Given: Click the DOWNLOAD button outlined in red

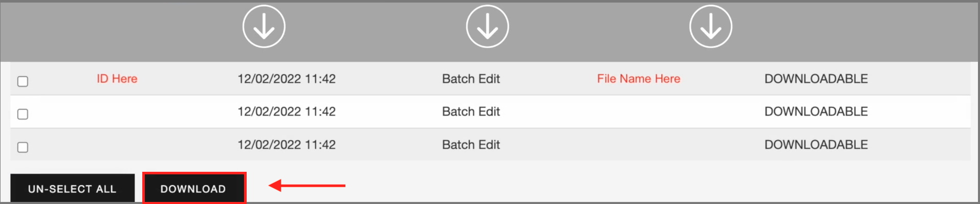Looking at the screenshot, I should pos(194,189).
